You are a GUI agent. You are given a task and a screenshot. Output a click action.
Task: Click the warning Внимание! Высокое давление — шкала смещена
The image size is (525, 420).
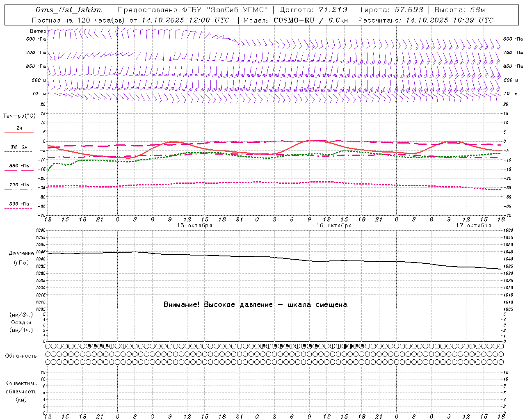(256, 305)
